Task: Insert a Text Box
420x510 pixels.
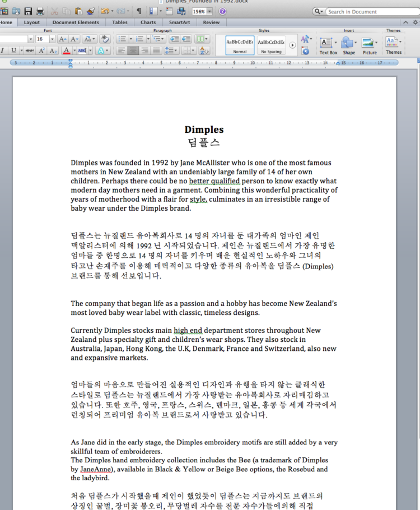Action: pos(328,45)
